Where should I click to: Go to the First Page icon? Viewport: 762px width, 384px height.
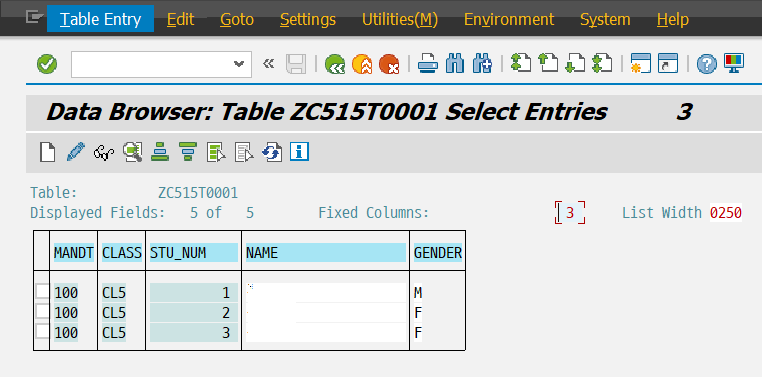(521, 64)
